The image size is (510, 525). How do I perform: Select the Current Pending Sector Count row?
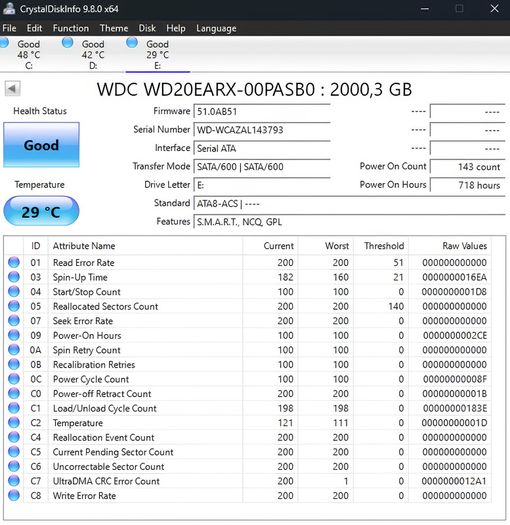click(248, 452)
